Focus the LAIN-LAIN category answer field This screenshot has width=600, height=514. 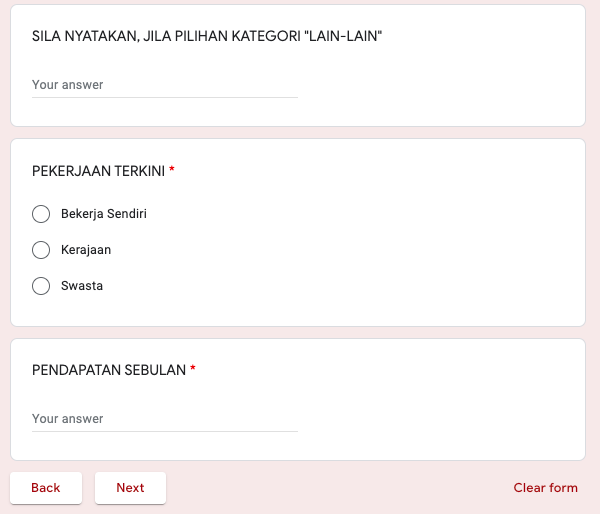[165, 85]
